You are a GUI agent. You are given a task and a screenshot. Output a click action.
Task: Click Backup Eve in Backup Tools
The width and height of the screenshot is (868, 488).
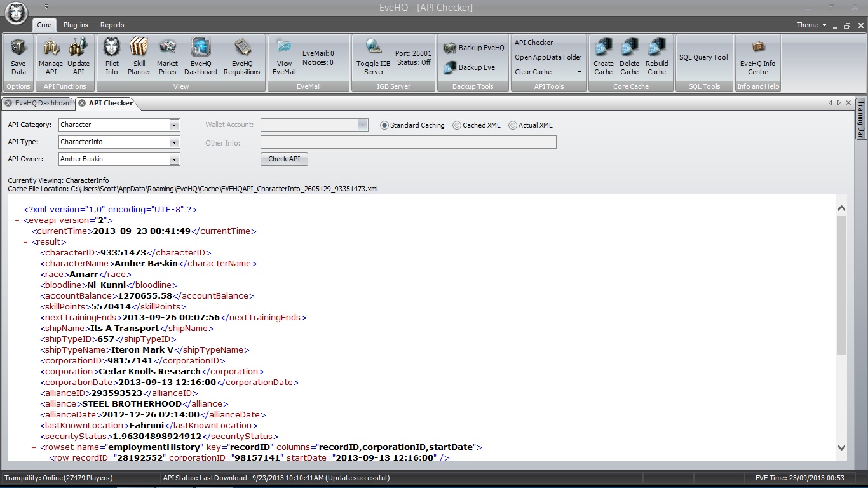tap(470, 67)
